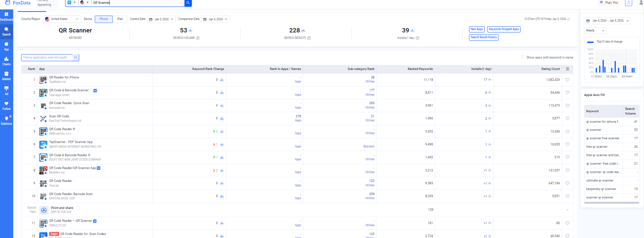Open the United States country/region dropdown
Image resolution: width=644 pixels, height=238 pixels.
62,19
